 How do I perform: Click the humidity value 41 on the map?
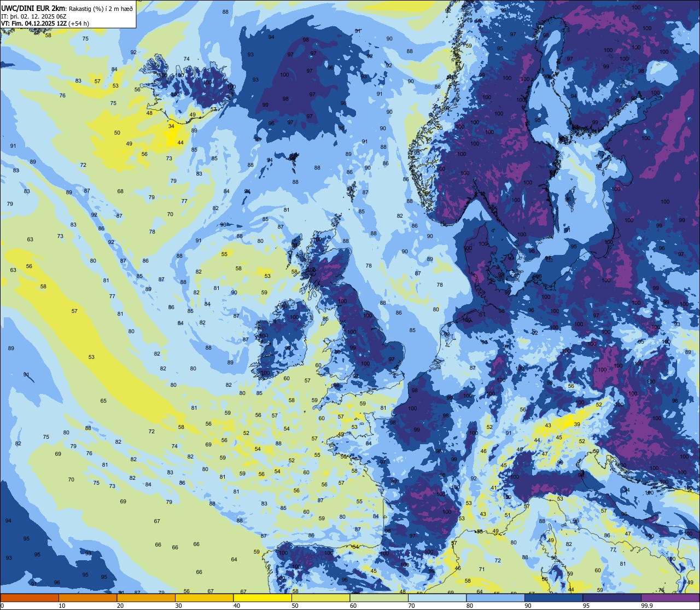click(x=494, y=487)
